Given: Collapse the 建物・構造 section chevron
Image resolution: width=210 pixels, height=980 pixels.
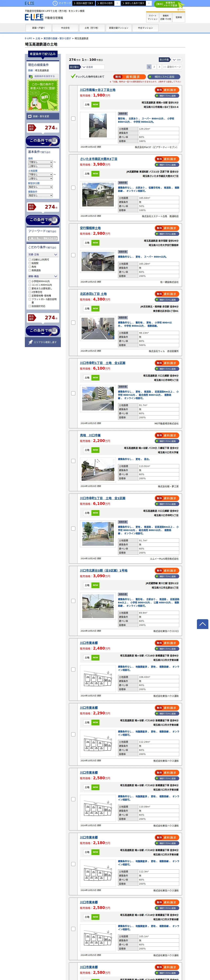Looking at the screenshot, I should click(x=56, y=276).
